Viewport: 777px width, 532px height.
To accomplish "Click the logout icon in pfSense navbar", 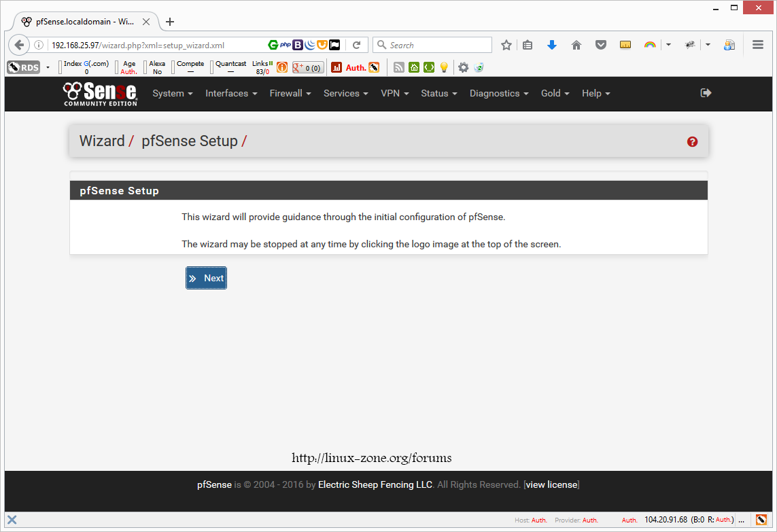I will tap(706, 93).
